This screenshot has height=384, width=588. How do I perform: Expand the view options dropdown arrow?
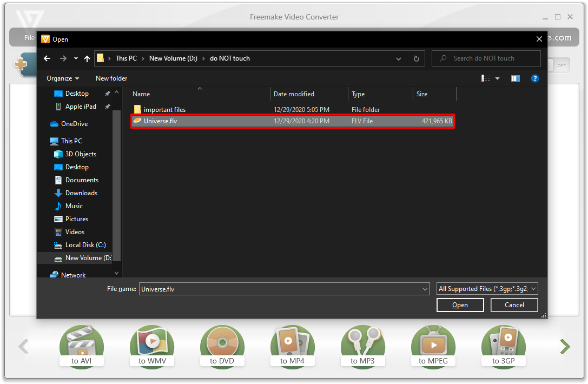(x=498, y=78)
